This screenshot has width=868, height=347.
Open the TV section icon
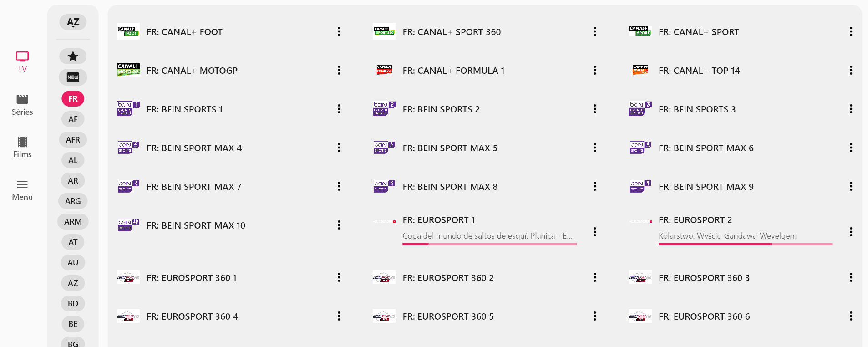[x=22, y=57]
